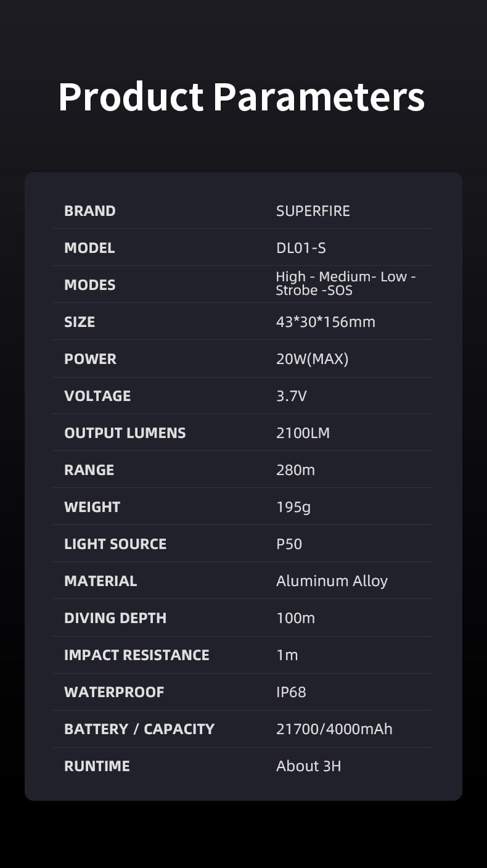Click the 21700/4000mAh battery value
Image resolution: width=487 pixels, height=868 pixels.
334,729
